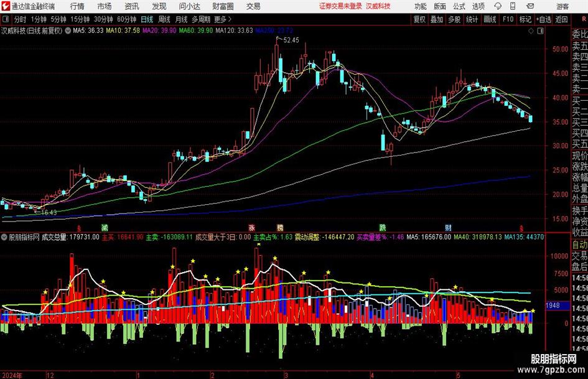Open the 公式 menu
The height and width of the screenshot is (379, 588).
(459, 6)
